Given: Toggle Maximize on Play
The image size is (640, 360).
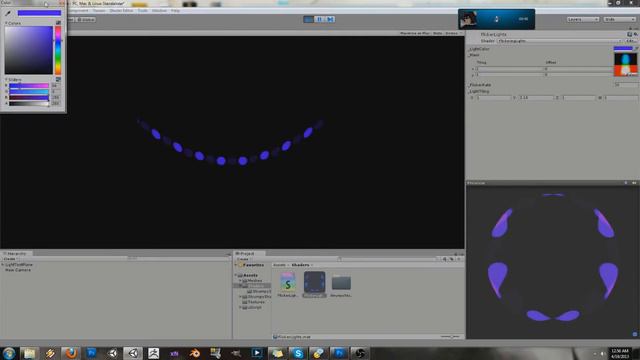Looking at the screenshot, I should tap(415, 33).
